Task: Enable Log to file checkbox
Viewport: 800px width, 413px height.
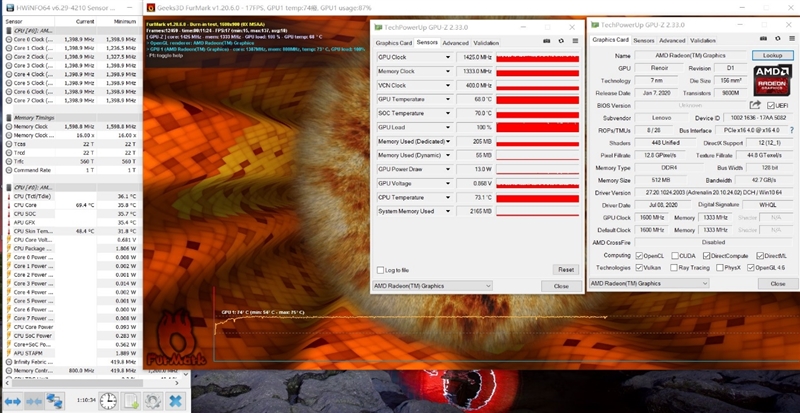Action: point(380,270)
